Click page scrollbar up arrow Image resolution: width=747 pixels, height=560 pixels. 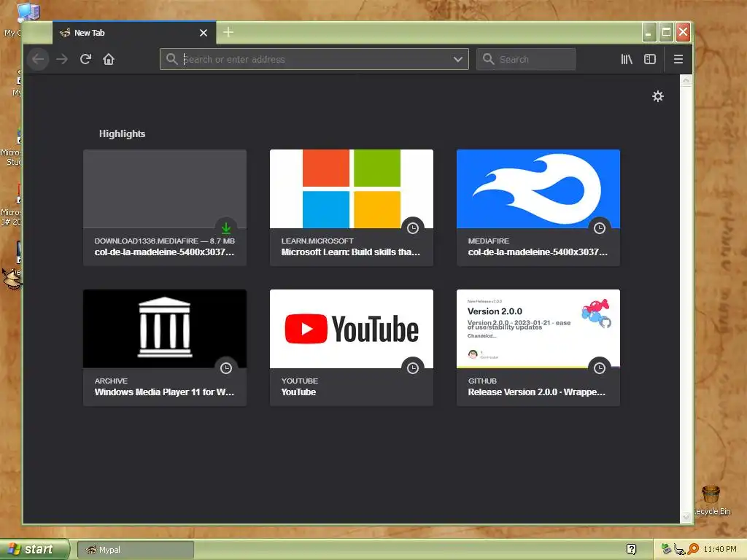point(686,80)
